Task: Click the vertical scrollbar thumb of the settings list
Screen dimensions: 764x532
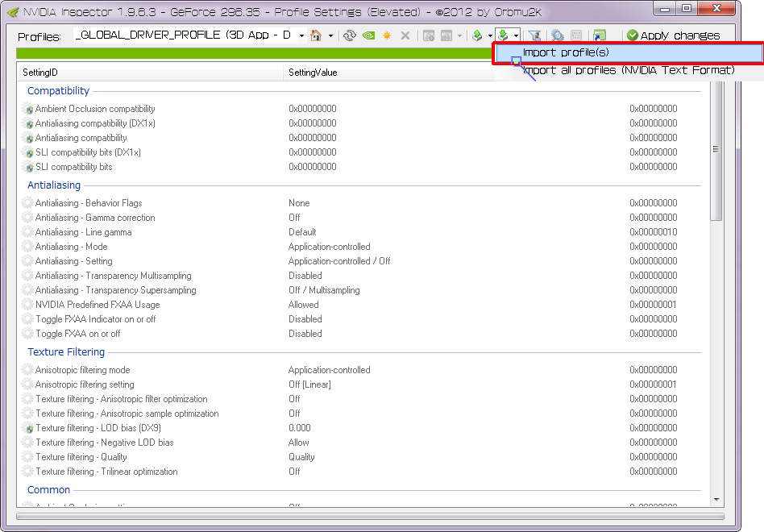Action: tap(716, 150)
